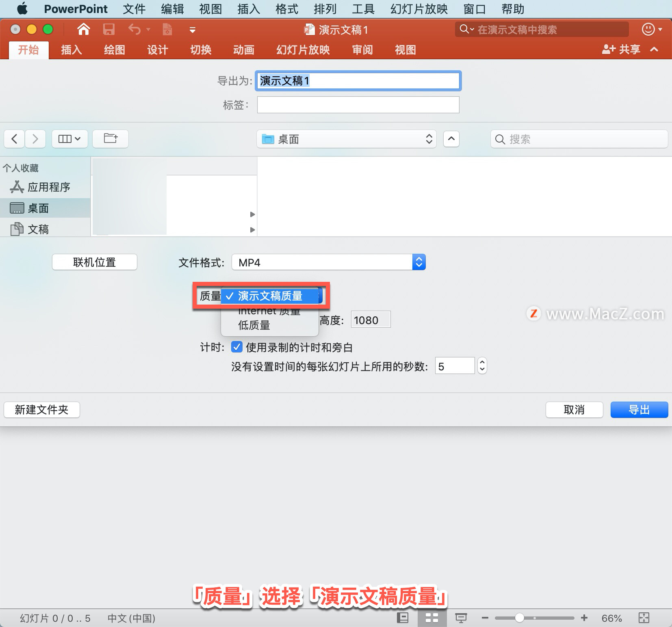This screenshot has width=672, height=627.
Task: Open the 工具 menu in menu bar
Action: pos(363,9)
